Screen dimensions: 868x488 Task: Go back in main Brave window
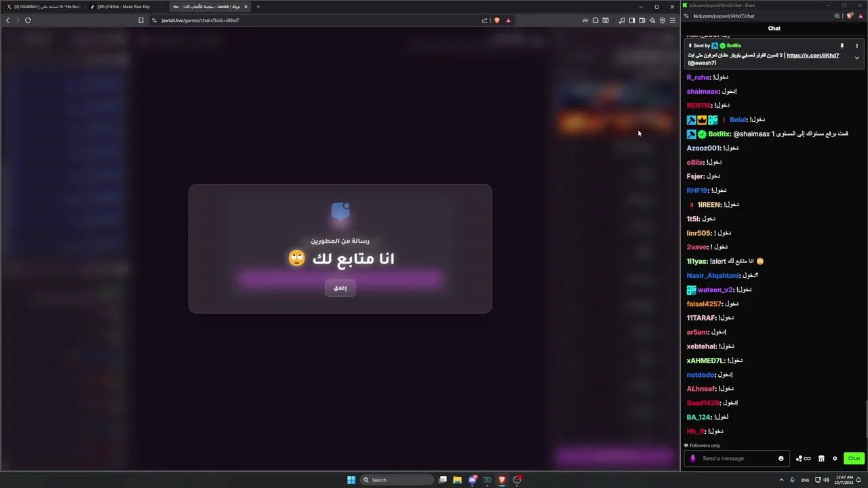click(7, 20)
